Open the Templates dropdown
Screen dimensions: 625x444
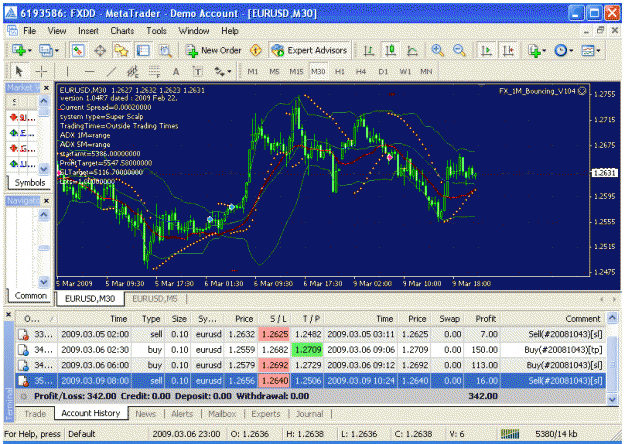[x=598, y=51]
